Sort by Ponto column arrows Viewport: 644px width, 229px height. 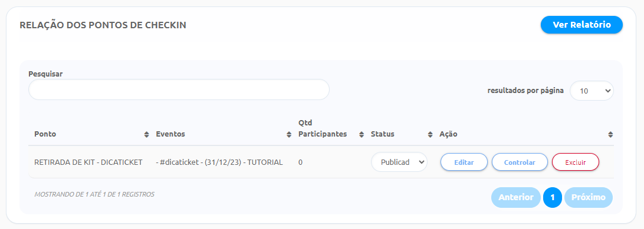point(146,134)
